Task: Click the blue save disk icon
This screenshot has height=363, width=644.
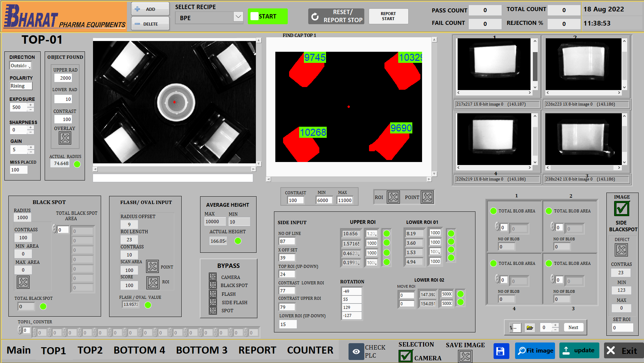Action: point(501,351)
